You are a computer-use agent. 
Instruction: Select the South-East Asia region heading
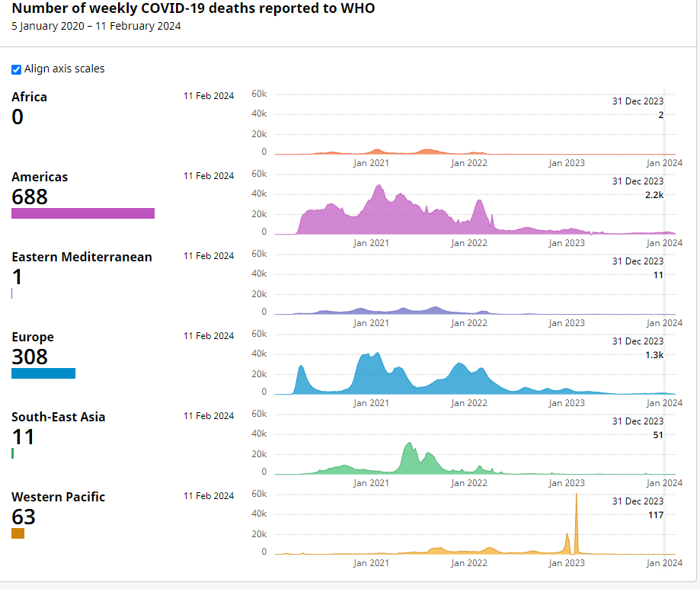[x=59, y=417]
